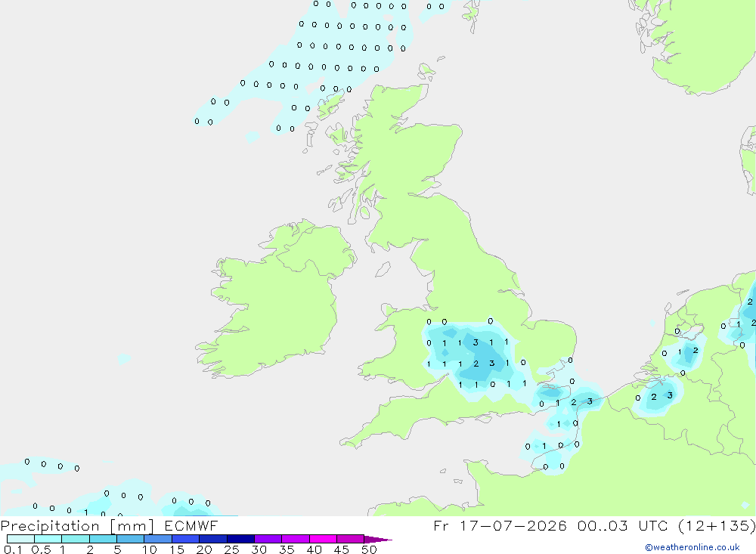Click the 1–2 mm legend color block
The image size is (756, 554).
coord(76,539)
